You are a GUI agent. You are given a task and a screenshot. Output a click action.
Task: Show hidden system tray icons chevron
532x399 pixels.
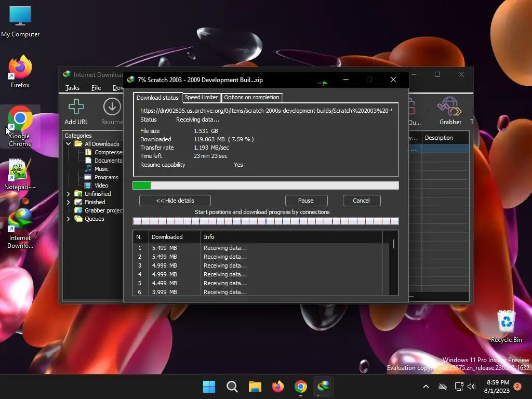[426, 387]
